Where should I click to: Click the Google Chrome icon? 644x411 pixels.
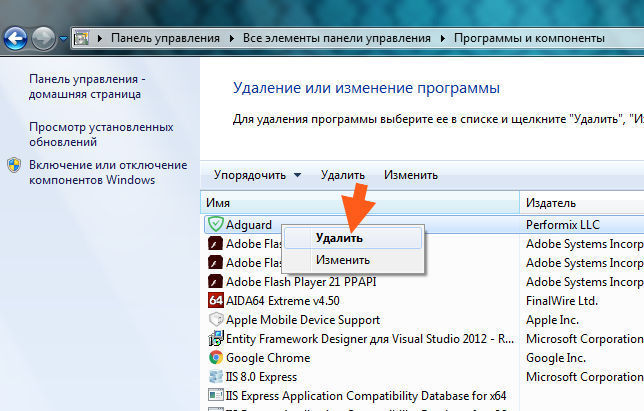point(216,358)
